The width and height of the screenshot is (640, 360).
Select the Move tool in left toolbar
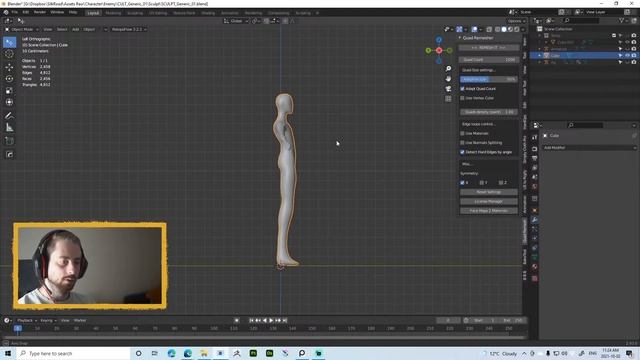click(x=9, y=67)
